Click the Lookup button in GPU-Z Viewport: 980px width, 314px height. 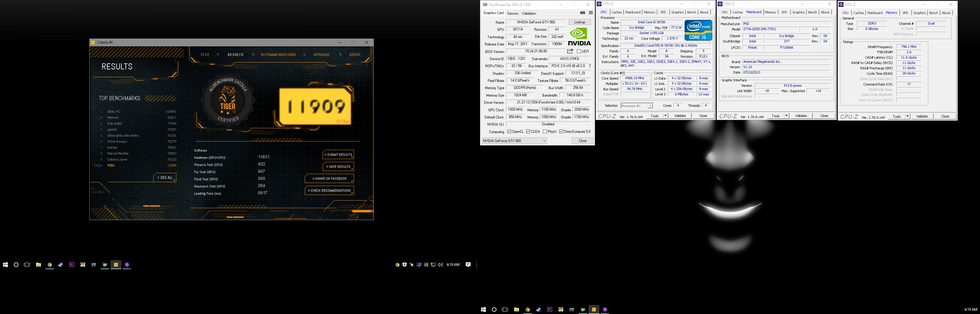[579, 22]
